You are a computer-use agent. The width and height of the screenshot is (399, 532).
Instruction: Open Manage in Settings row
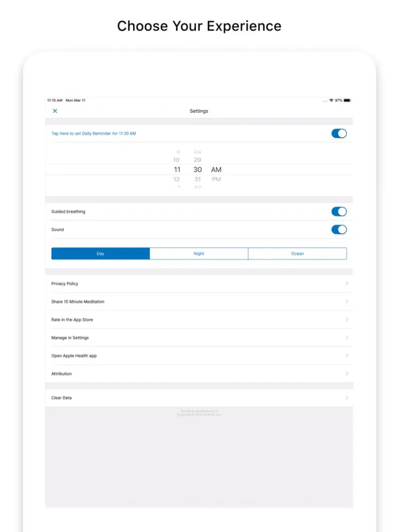tap(199, 338)
